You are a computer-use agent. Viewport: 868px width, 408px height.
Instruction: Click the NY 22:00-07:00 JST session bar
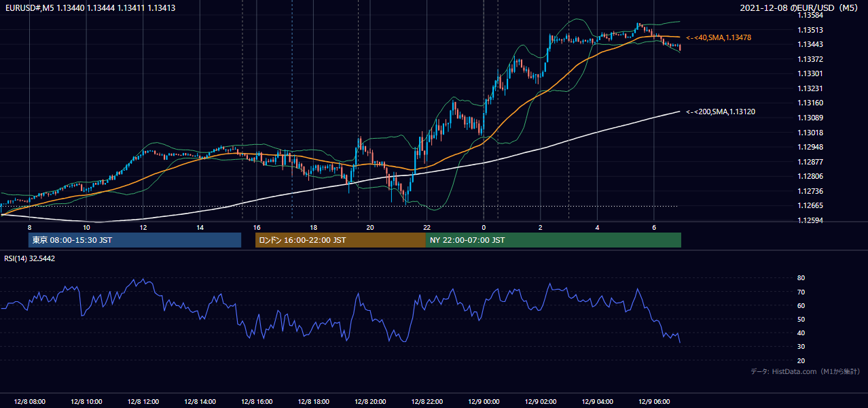554,240
